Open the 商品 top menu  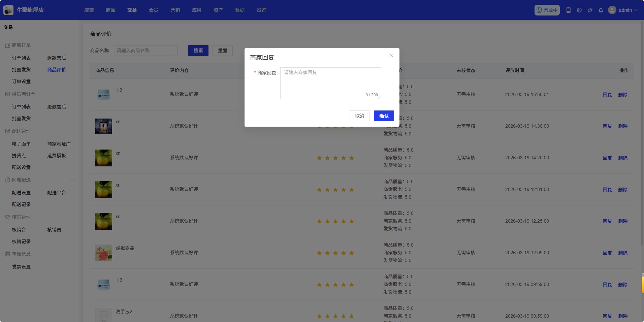pyautogui.click(x=110, y=10)
